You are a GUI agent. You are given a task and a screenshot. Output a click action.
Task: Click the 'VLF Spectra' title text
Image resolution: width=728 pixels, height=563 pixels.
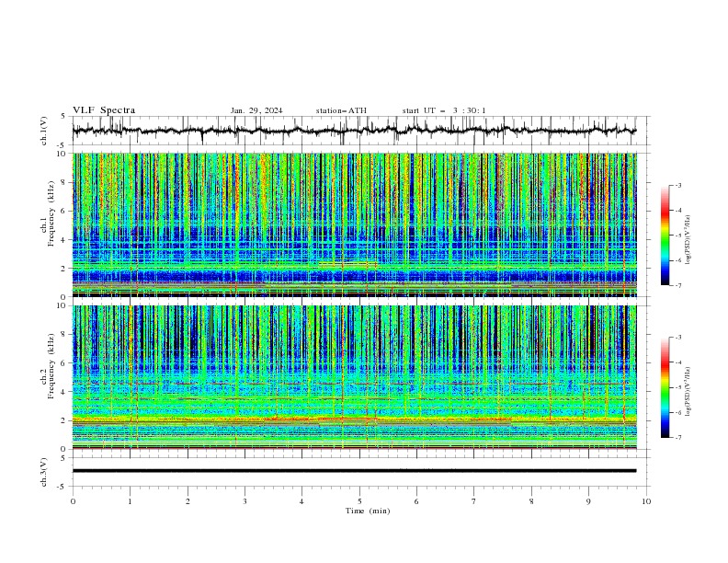tap(104, 110)
